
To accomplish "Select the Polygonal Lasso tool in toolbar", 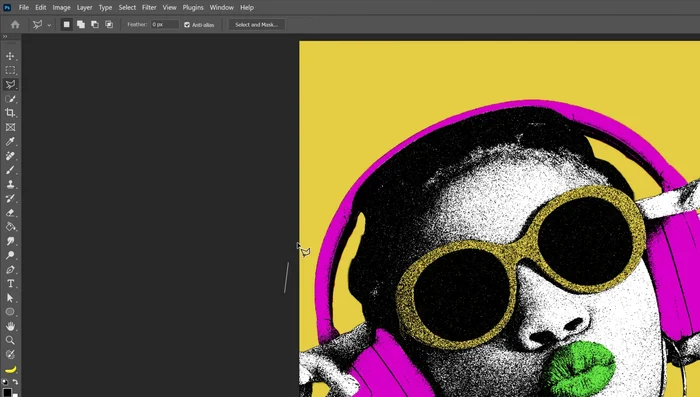I will point(10,84).
